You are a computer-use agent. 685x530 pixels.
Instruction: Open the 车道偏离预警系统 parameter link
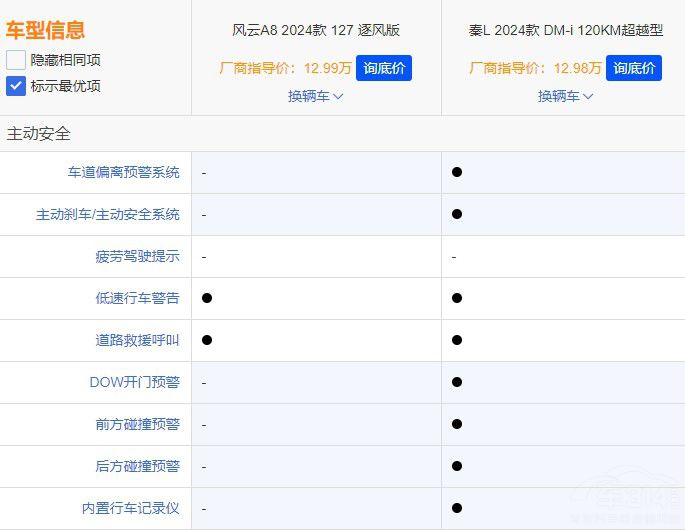pos(124,172)
